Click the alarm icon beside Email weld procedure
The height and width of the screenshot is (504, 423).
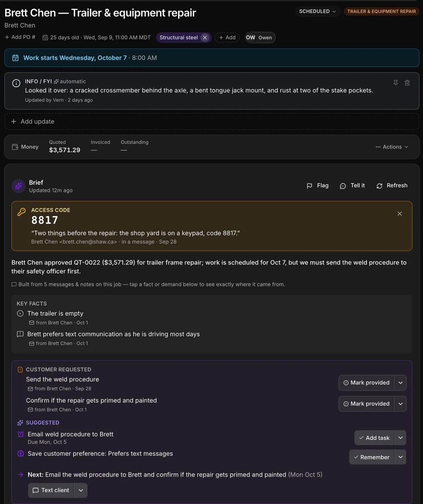pos(21,434)
